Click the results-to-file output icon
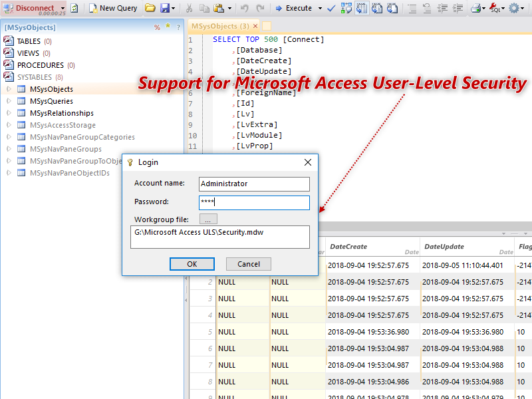The image size is (532, 399). (x=392, y=8)
